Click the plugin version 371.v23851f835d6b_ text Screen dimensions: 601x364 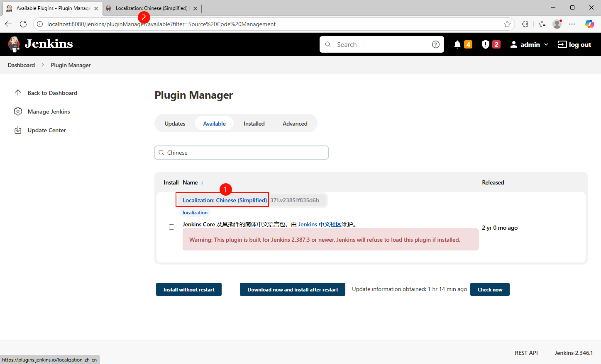click(x=296, y=200)
